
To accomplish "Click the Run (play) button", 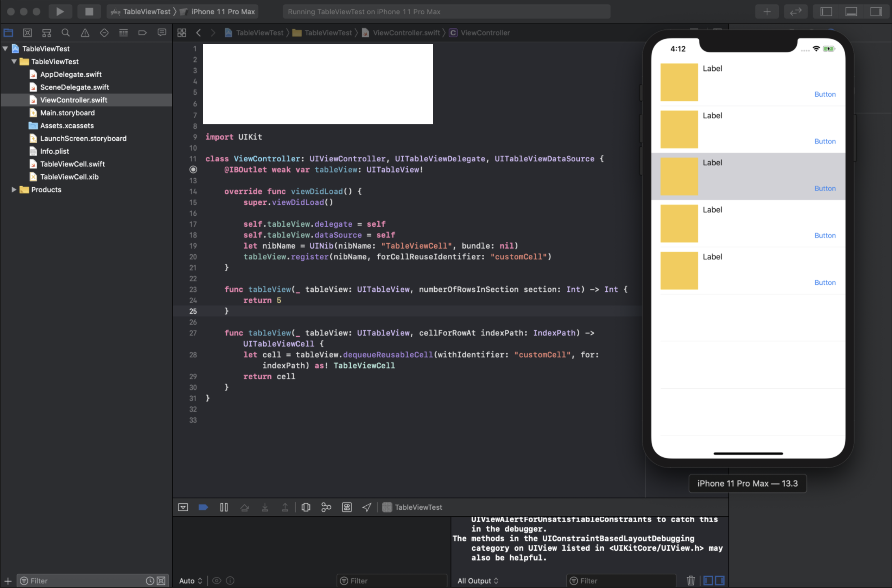I will [x=60, y=12].
